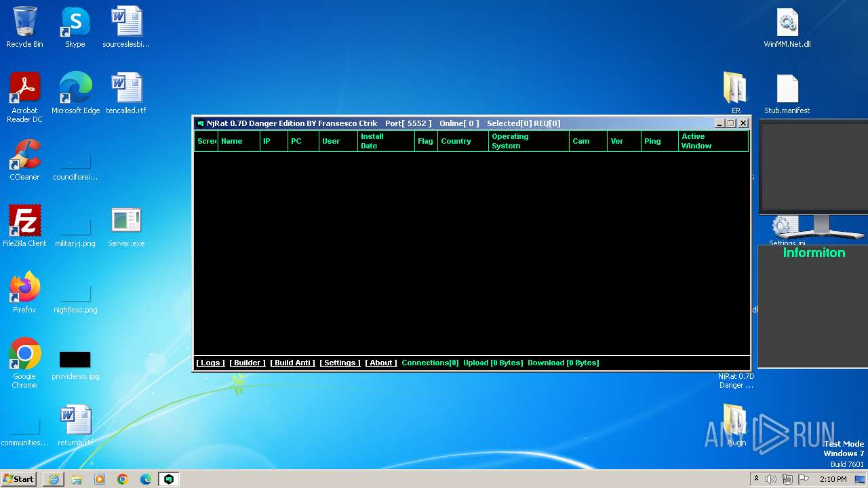Click the Connections[0] status text
This screenshot has width=868, height=488.
coord(430,363)
